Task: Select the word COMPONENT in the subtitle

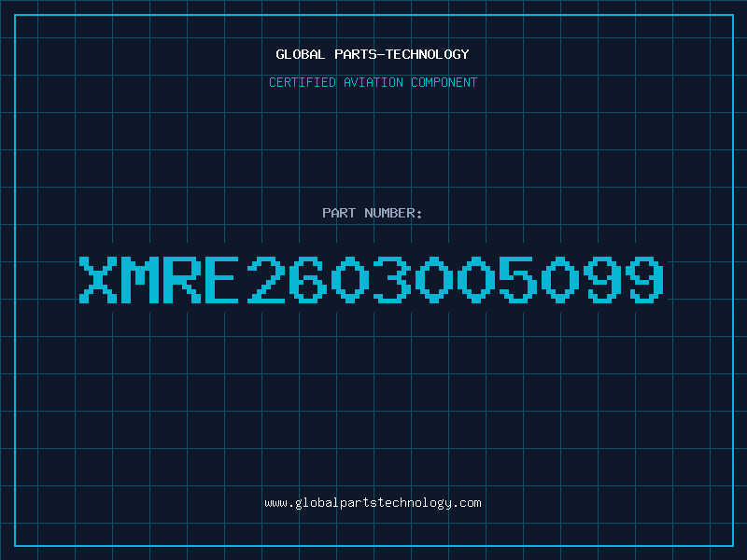Action: tap(444, 82)
